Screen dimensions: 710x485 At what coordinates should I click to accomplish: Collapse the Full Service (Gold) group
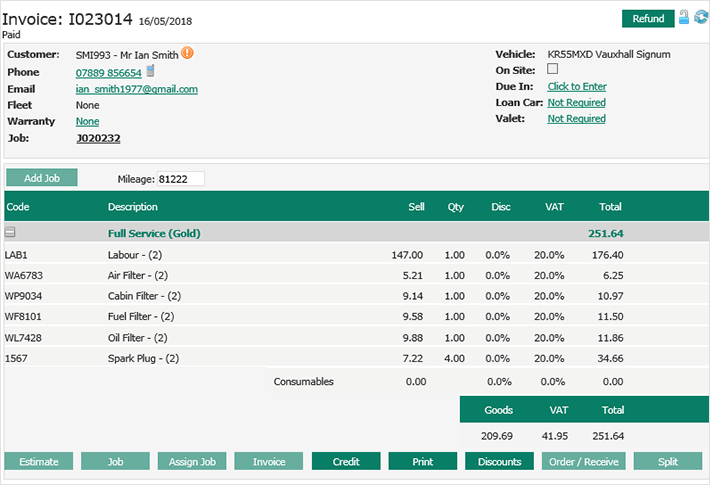(10, 233)
